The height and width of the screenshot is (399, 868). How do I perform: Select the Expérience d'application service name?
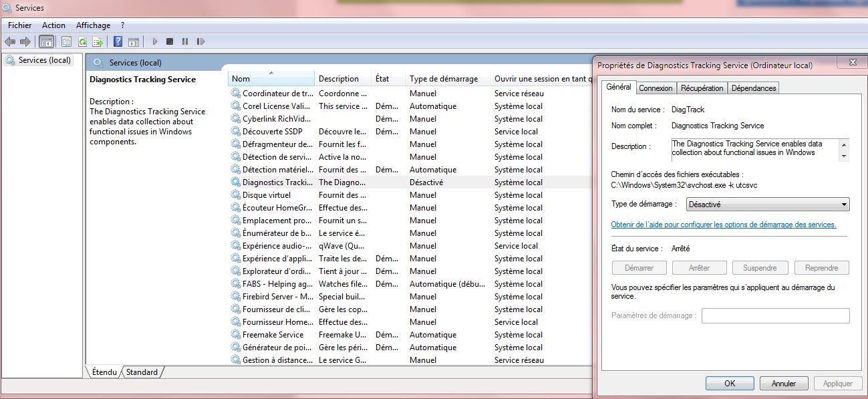click(277, 259)
